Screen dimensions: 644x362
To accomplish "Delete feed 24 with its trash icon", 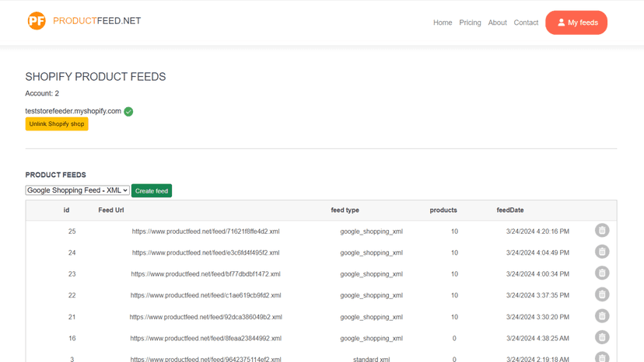I will (602, 252).
